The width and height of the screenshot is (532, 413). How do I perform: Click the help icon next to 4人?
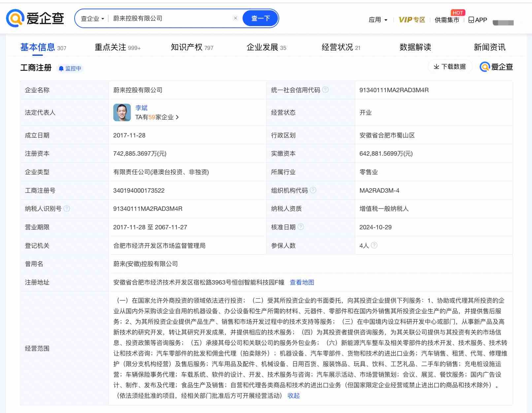tap(374, 245)
